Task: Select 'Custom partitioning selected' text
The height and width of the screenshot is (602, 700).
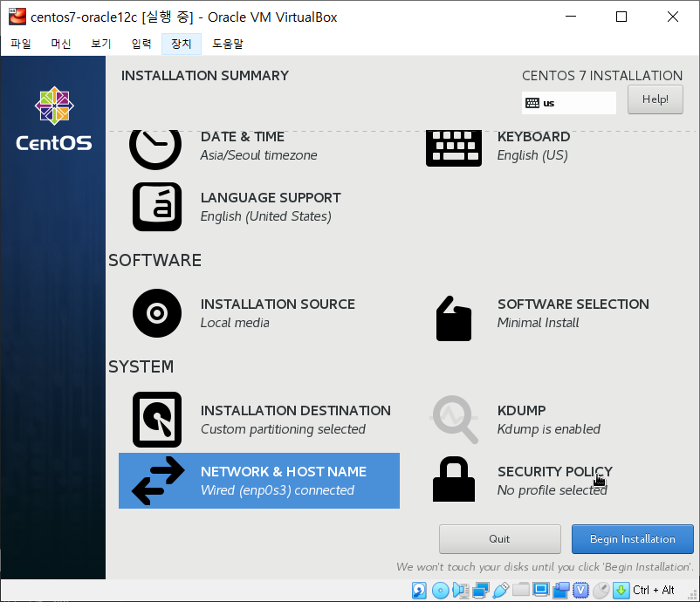Action: pyautogui.click(x=283, y=429)
